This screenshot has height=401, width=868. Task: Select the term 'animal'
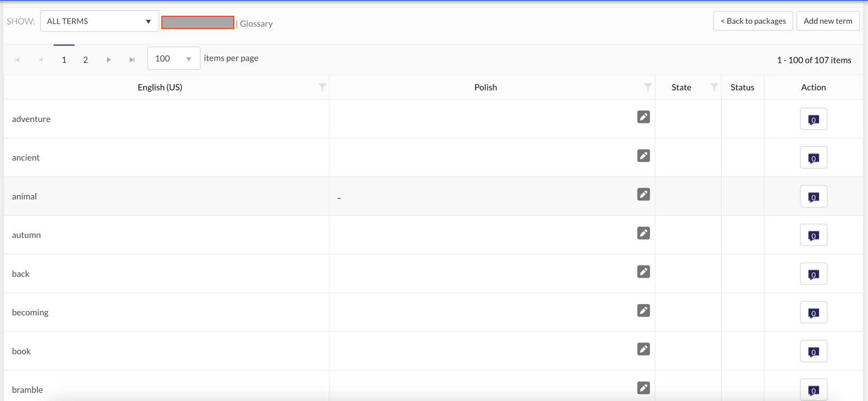point(24,197)
